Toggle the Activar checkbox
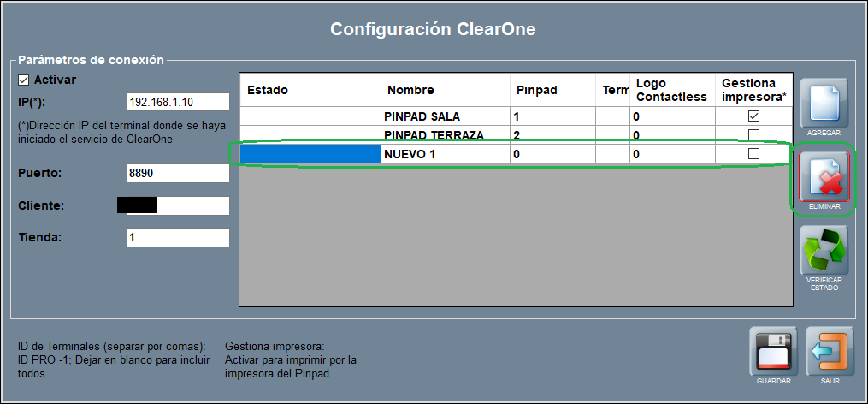The image size is (868, 404). click(24, 80)
